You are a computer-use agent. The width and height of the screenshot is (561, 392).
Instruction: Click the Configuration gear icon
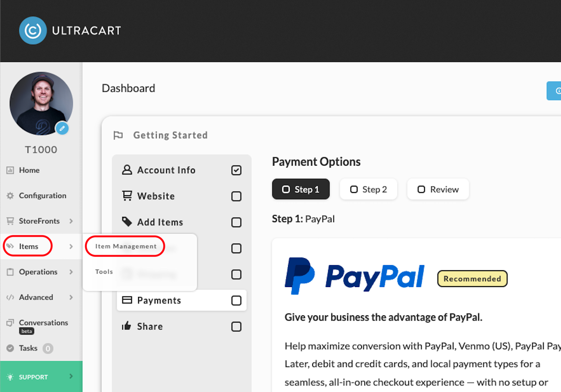click(x=10, y=196)
